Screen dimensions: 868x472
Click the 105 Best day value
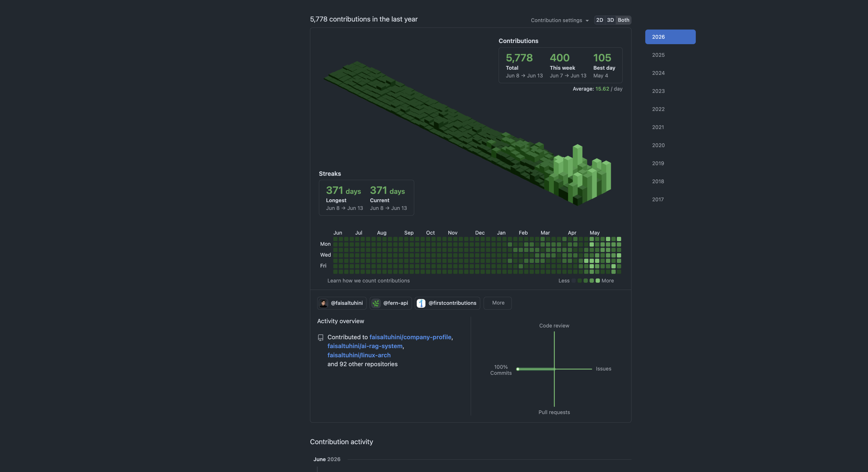pos(602,58)
